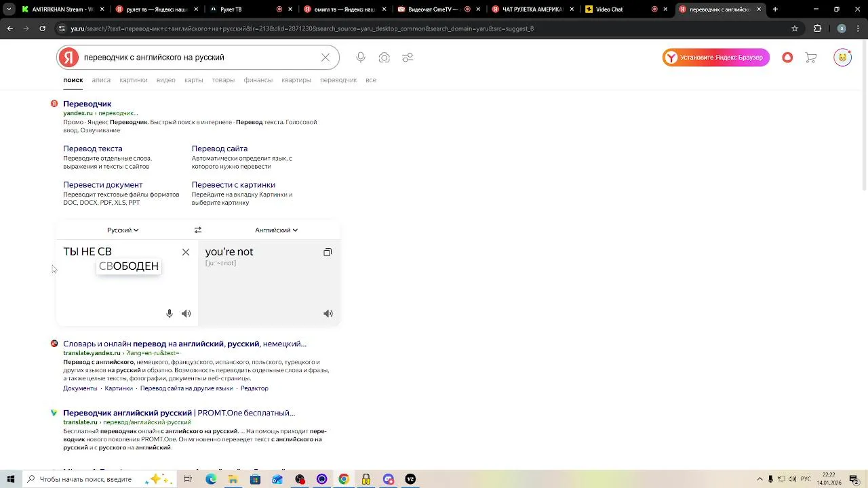Click the Windows taskbar search box
Image resolution: width=868 pixels, height=488 pixels.
[x=98, y=479]
